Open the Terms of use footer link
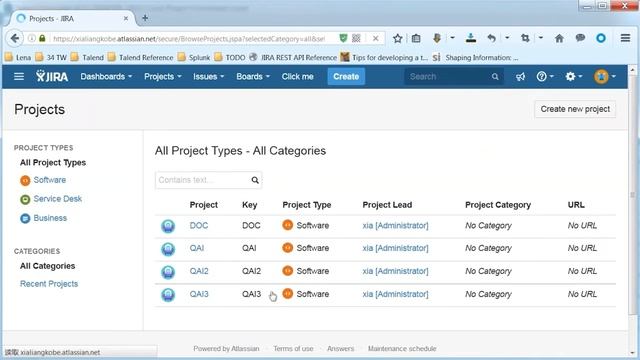Viewport: 640px width, 360px height. click(x=293, y=349)
